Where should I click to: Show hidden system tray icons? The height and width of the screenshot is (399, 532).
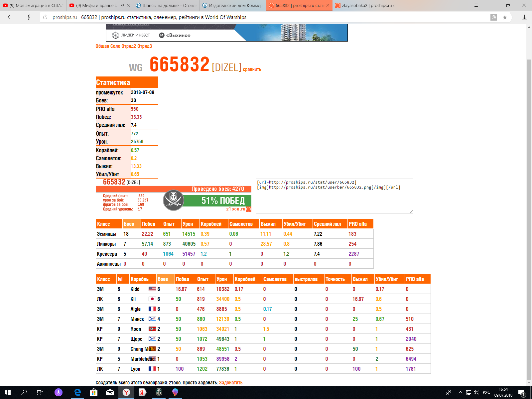(x=460, y=392)
